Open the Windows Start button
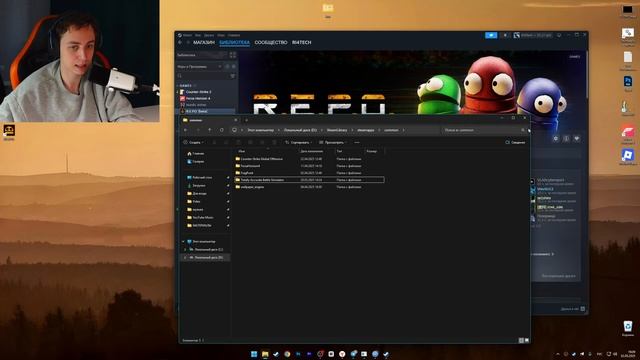 [x=254, y=354]
